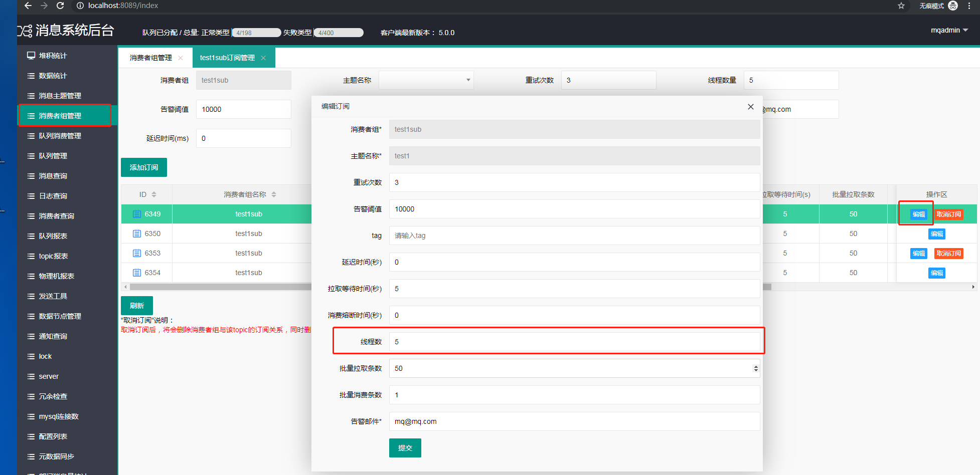Viewport: 980px width, 475px height.
Task: Open 消息主题管理 in sidebar
Action: click(x=67, y=96)
